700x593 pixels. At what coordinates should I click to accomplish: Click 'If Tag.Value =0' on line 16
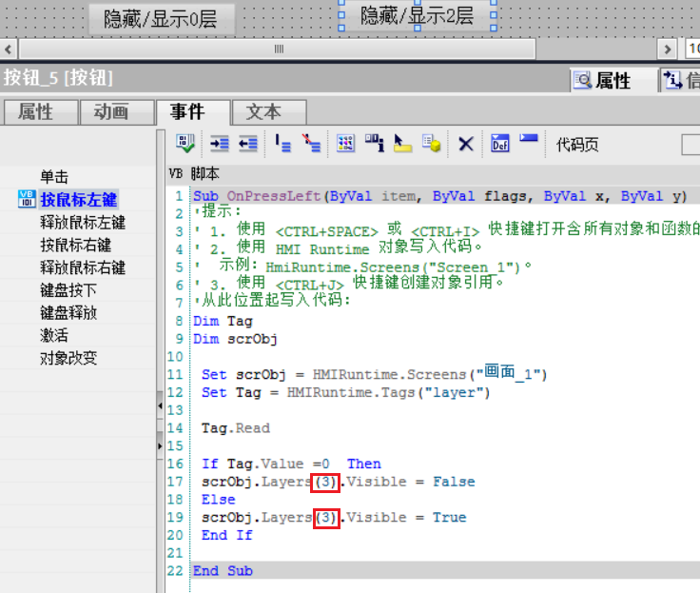pos(265,464)
